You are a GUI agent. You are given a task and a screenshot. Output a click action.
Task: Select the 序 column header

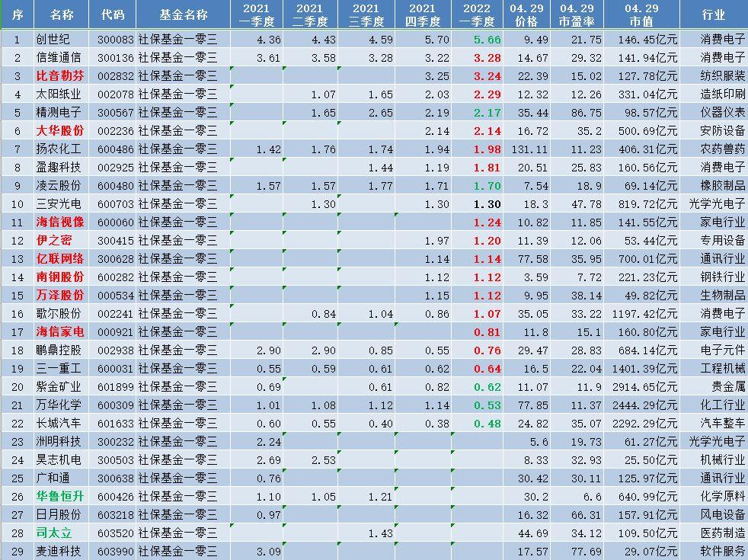point(18,14)
